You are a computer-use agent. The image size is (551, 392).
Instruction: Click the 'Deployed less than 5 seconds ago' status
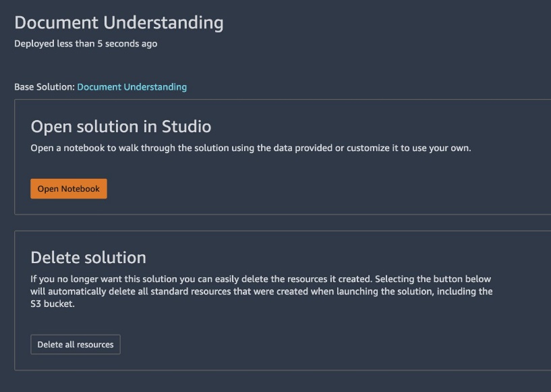pyautogui.click(x=86, y=44)
